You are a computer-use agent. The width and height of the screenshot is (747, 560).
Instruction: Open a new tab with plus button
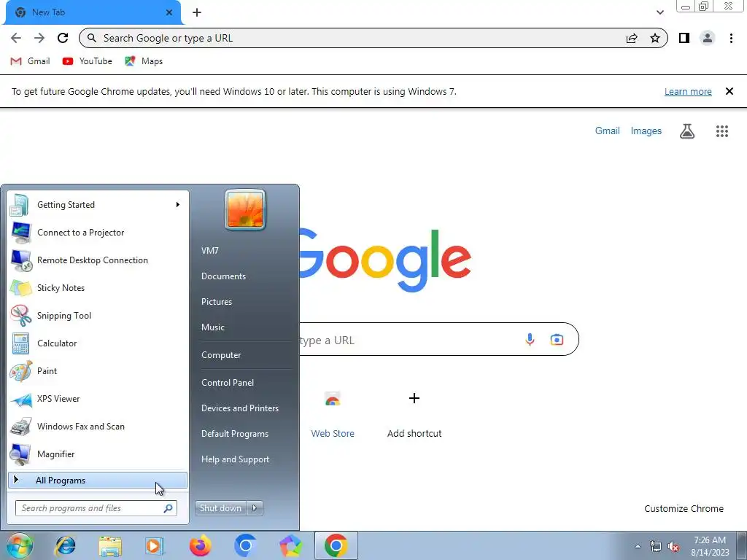tap(197, 12)
